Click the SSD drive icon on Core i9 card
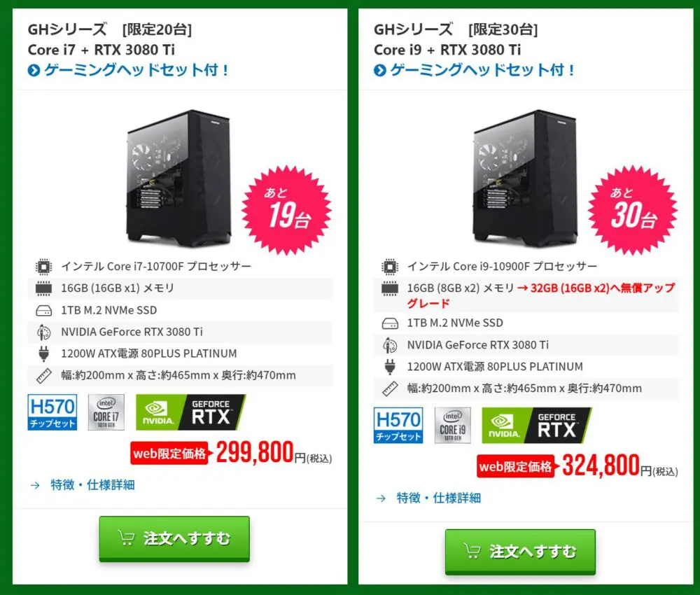 click(390, 323)
